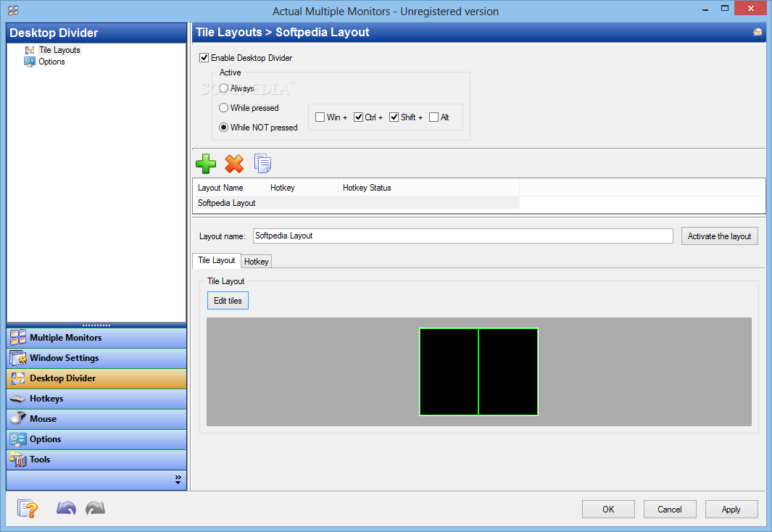
Task: Click the Edit tiles button
Action: [228, 301]
